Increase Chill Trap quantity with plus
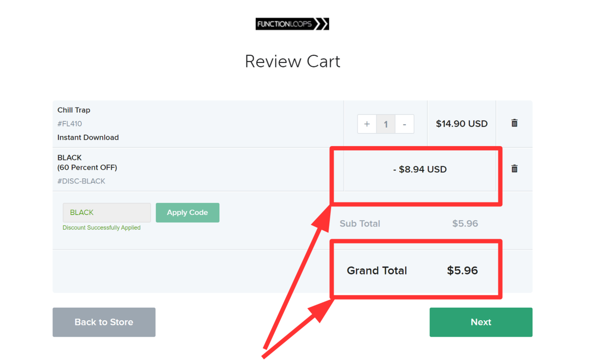590x364 pixels. point(367,124)
